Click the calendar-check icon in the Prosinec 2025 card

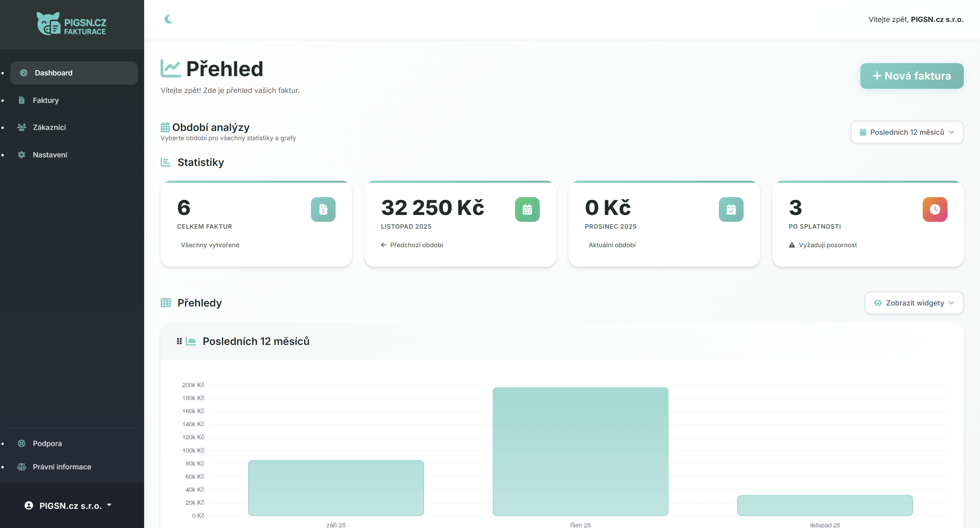(x=731, y=209)
